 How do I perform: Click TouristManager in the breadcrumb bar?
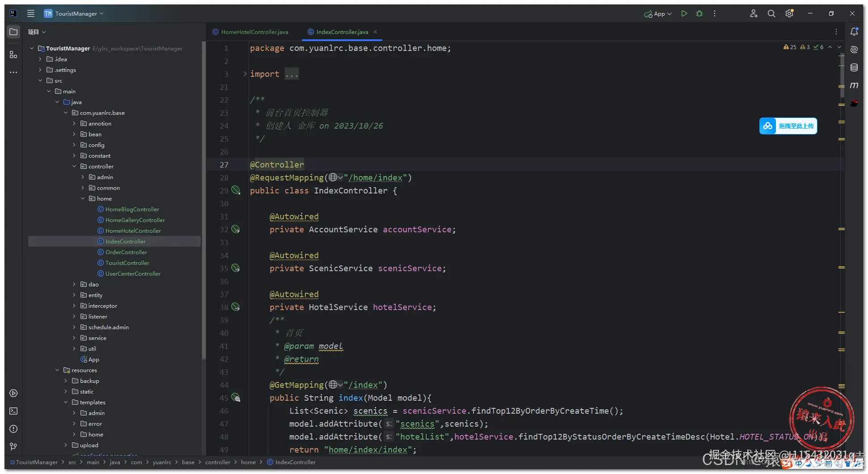[37, 462]
